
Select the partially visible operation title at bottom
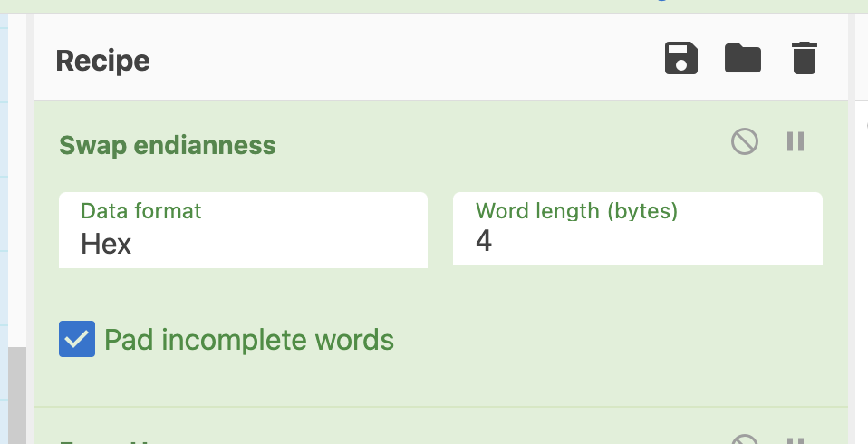[x=109, y=440]
